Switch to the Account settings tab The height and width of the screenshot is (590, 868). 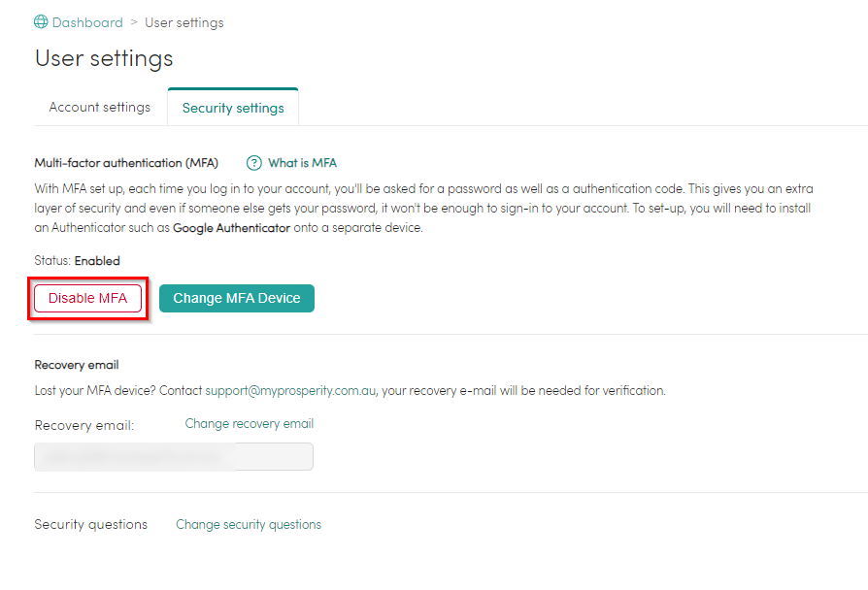100,107
